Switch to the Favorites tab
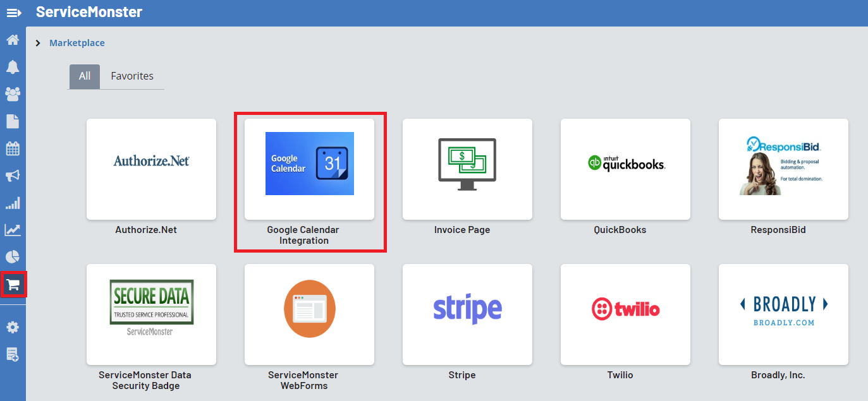868x401 pixels. [132, 76]
